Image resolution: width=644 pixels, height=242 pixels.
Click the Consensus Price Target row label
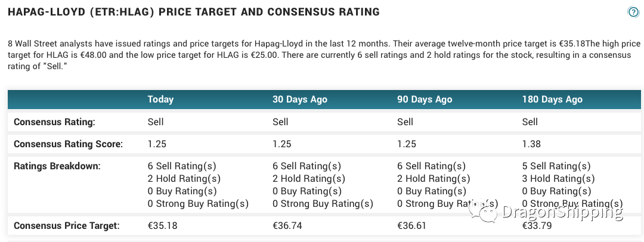[67, 225]
